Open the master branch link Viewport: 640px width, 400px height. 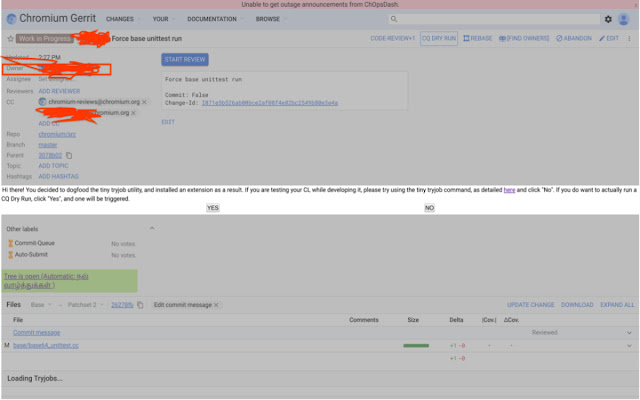pos(48,145)
